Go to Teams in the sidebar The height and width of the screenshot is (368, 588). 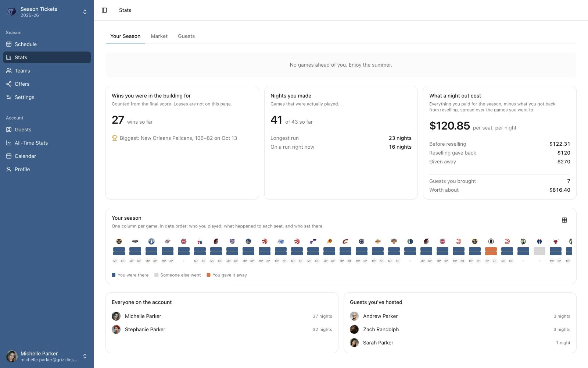click(x=47, y=71)
